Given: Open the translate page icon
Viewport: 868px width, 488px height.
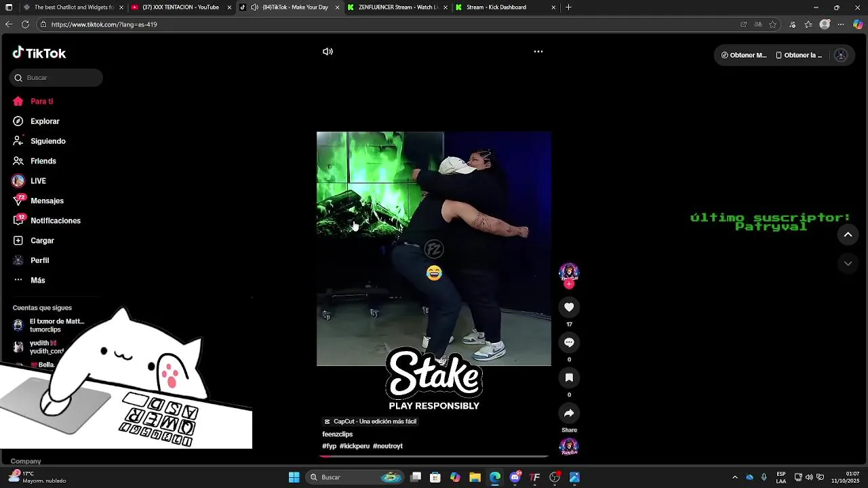Looking at the screenshot, I should coord(758,24).
